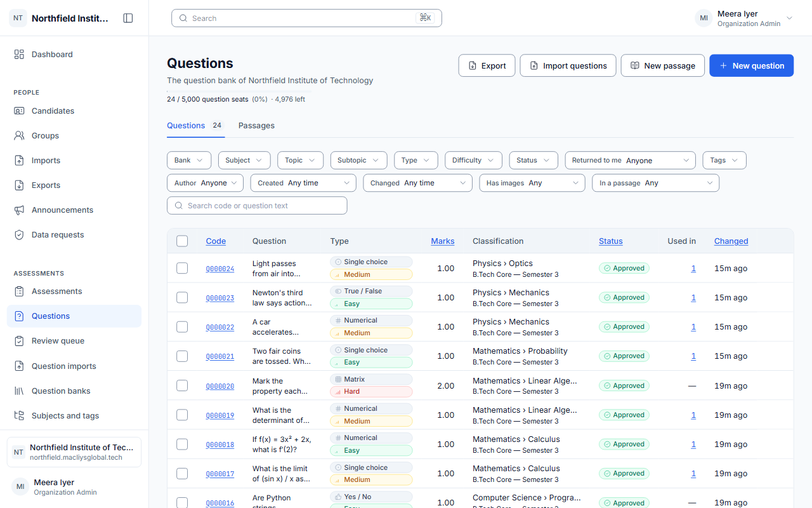Screen dimensions: 812x508
Task: Click the Import questions button
Action: coord(568,65)
